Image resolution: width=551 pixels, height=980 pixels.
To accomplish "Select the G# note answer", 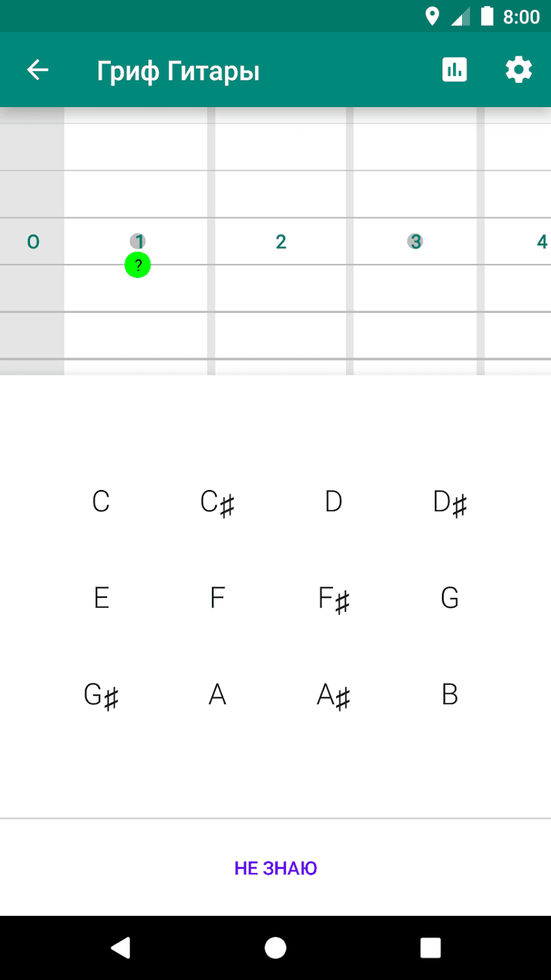I will (101, 694).
